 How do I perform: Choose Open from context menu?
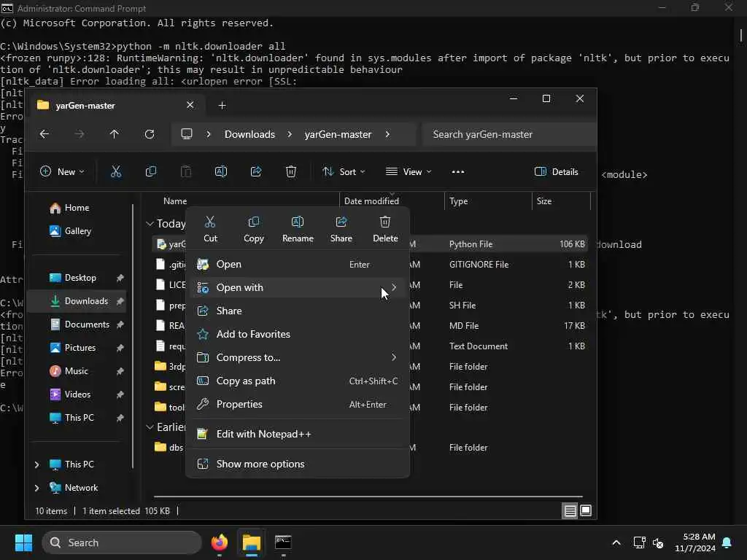coord(298,264)
